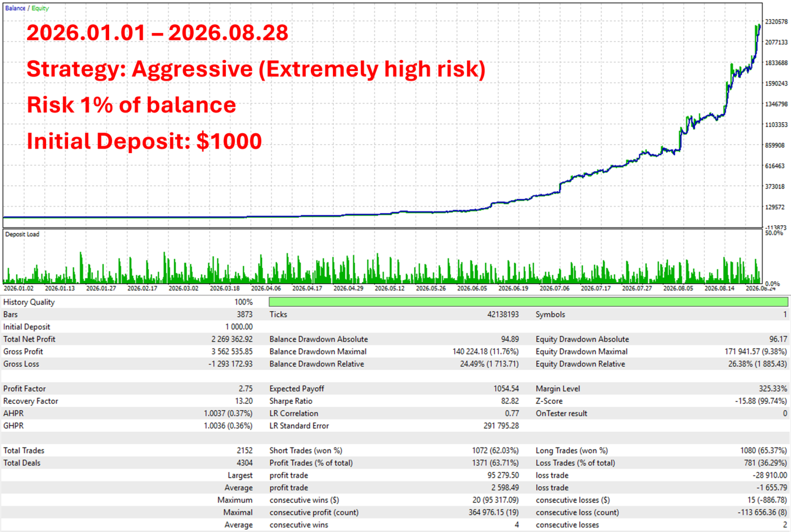Image resolution: width=791 pixels, height=532 pixels.
Task: Click the Initial Deposit value 1 000.00
Action: 239,327
